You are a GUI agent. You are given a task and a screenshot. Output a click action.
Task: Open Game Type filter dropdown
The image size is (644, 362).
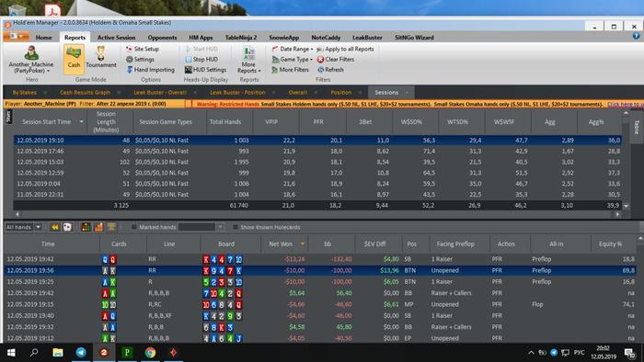tap(292, 59)
